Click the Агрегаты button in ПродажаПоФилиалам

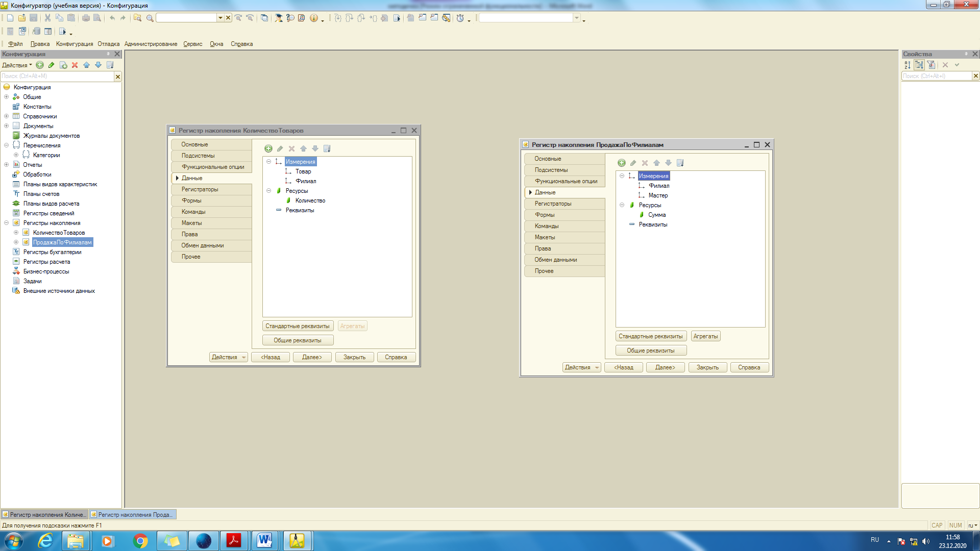(705, 336)
